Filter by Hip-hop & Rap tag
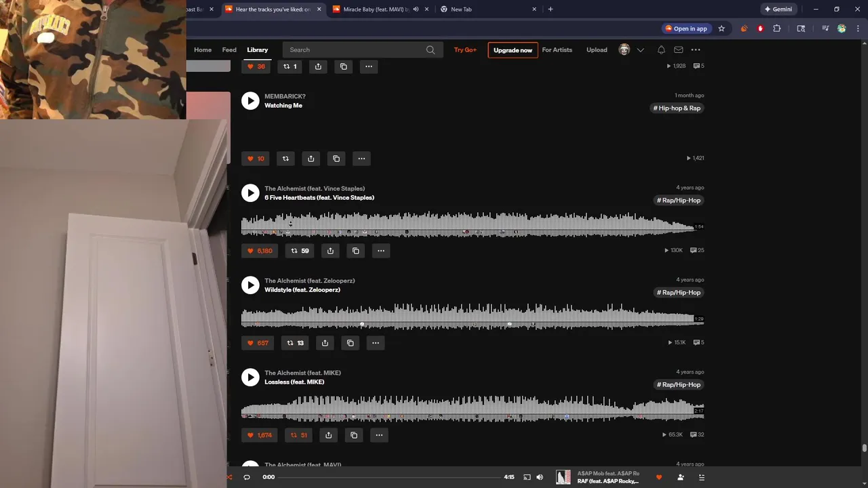This screenshot has width=868, height=488. coord(677,108)
